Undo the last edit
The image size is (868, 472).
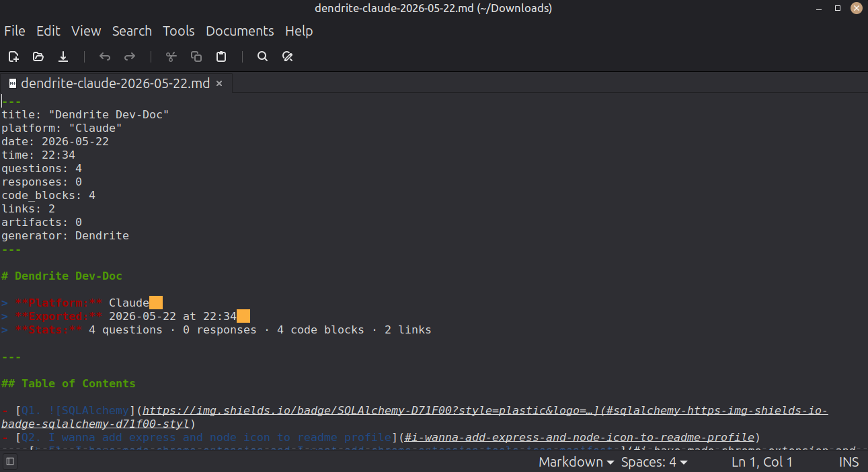pyautogui.click(x=105, y=56)
